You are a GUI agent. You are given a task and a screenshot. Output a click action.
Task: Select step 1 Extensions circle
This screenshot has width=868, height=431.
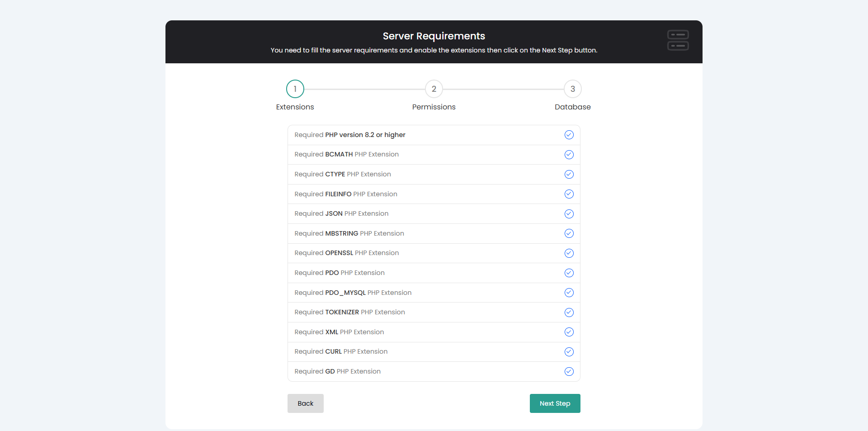click(x=295, y=89)
